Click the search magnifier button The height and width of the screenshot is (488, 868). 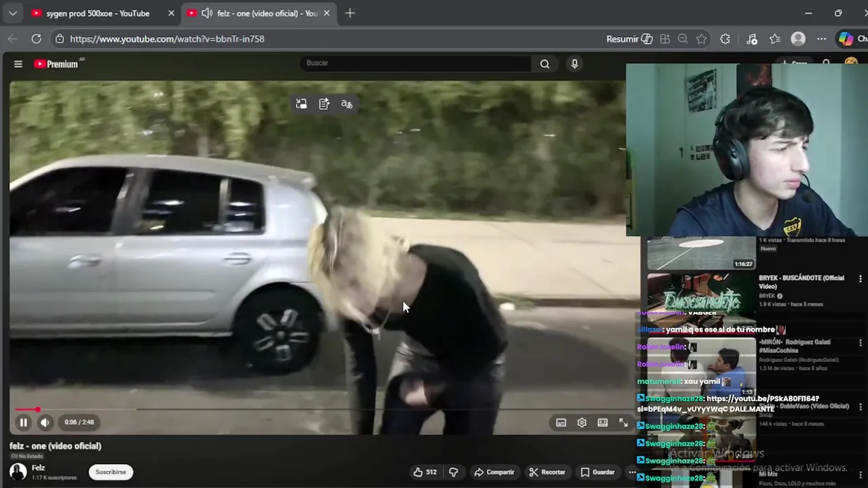(545, 64)
